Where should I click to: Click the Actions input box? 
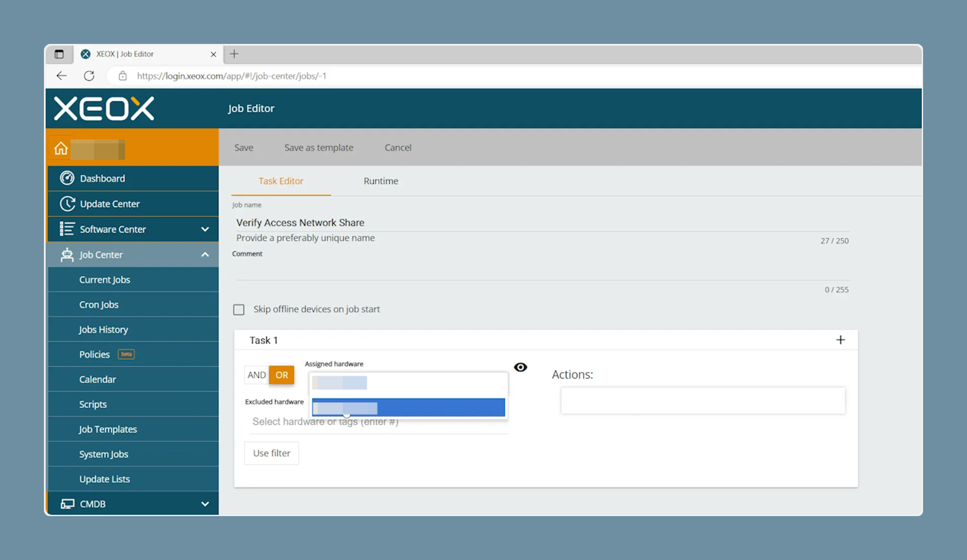click(x=703, y=401)
